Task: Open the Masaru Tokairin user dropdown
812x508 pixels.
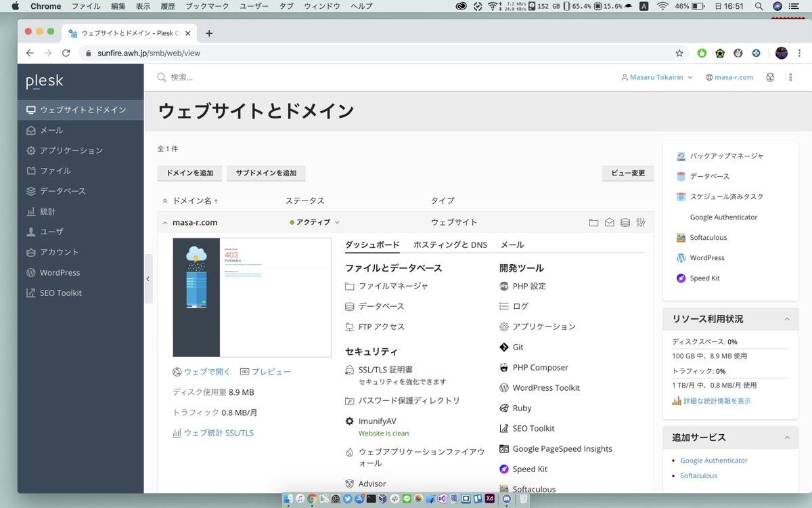Action: tap(657, 77)
